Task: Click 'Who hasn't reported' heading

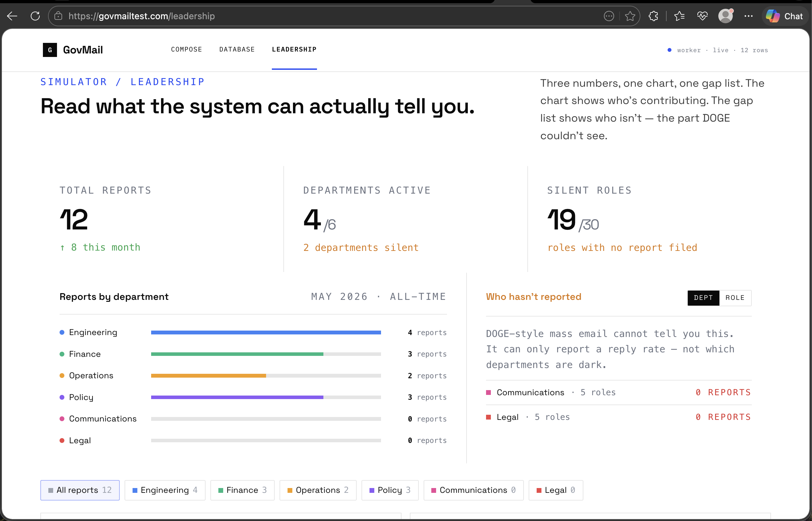Action: tap(533, 297)
